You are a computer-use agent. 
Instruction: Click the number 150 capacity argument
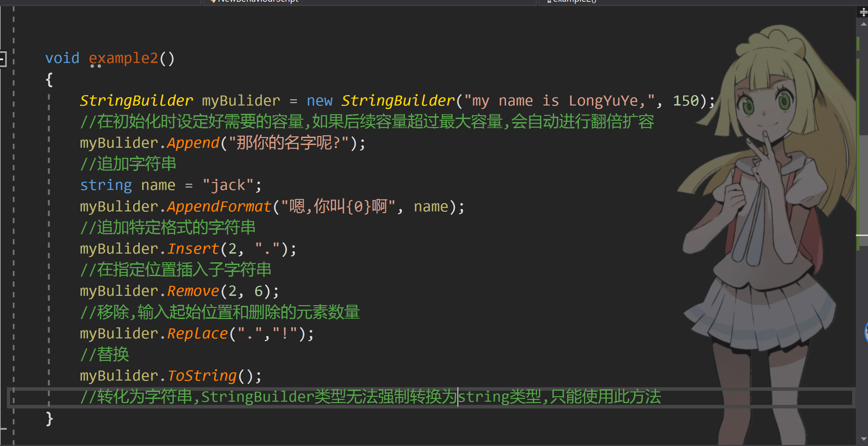tap(685, 101)
